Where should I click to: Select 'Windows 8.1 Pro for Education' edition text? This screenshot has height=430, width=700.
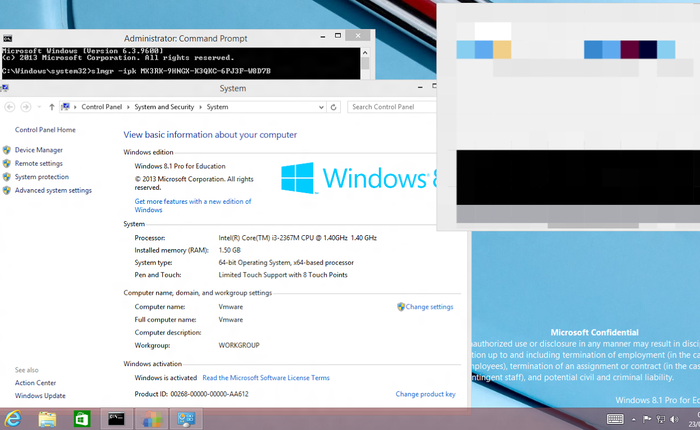click(180, 166)
